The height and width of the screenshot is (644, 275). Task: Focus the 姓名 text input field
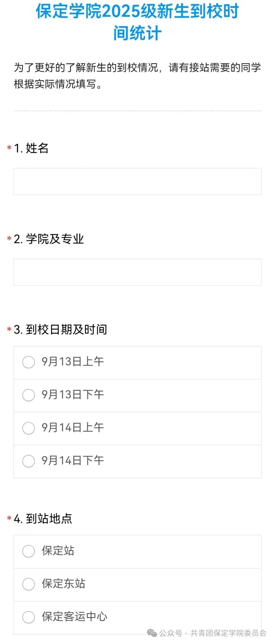(137, 181)
